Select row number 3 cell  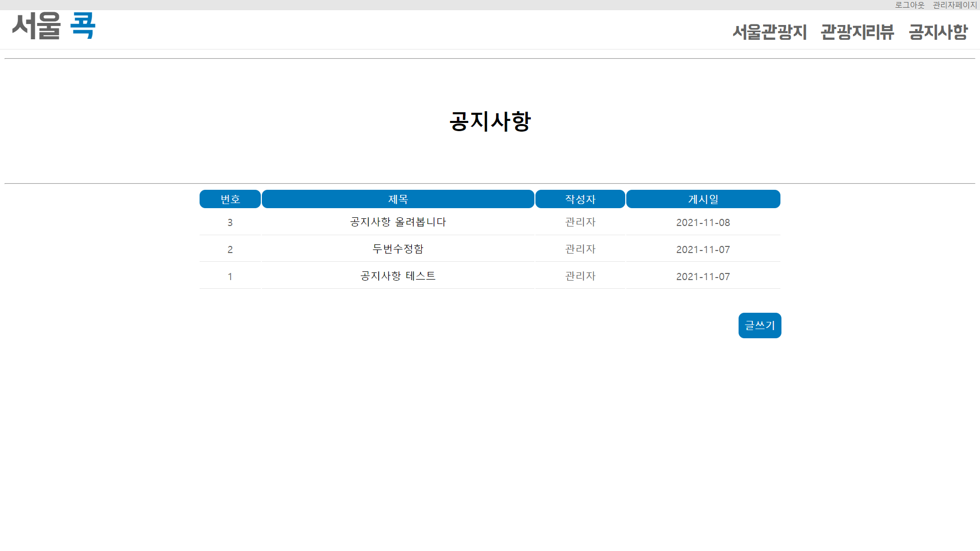(230, 222)
